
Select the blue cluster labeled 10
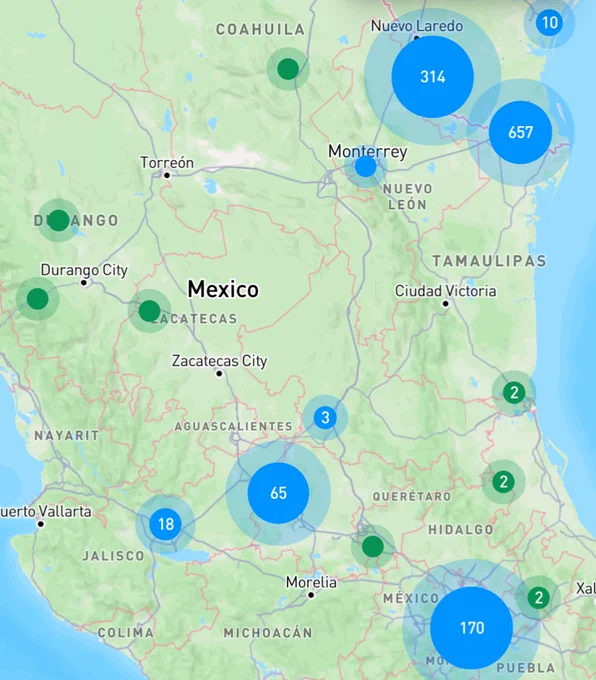tap(549, 23)
